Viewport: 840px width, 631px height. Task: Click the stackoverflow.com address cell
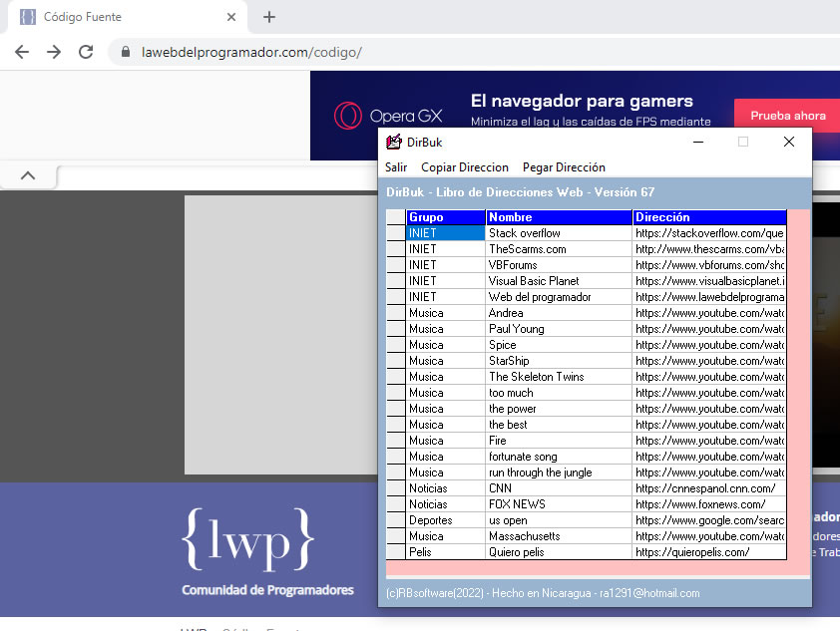(x=710, y=233)
